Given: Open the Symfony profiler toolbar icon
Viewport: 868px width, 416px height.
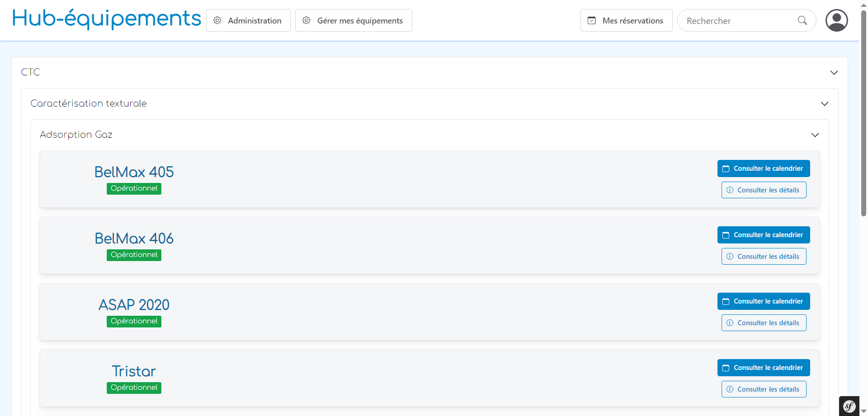Looking at the screenshot, I should point(849,406).
